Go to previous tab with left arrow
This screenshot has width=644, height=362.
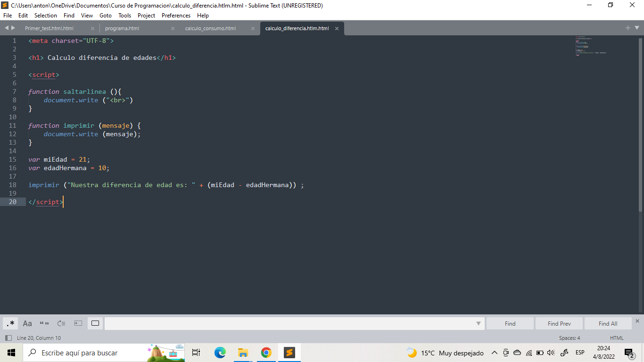(x=7, y=28)
